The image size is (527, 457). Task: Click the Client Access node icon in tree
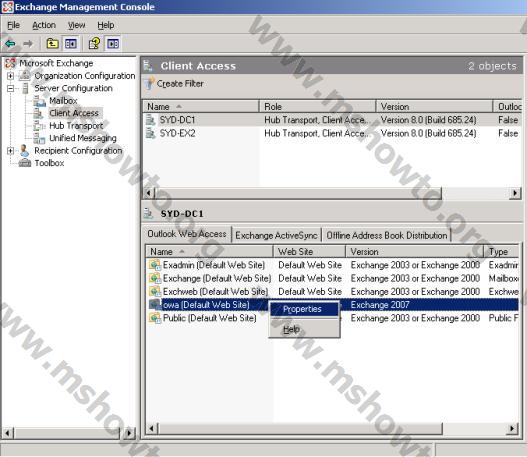pyautogui.click(x=39, y=113)
